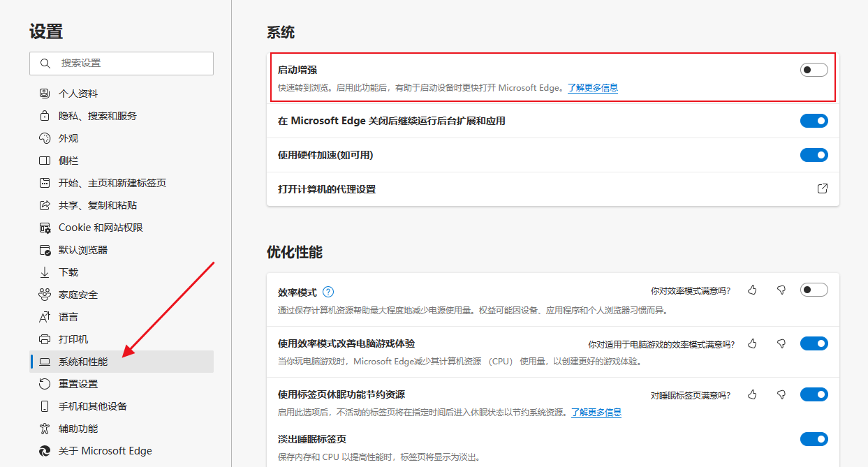
Task: Click the 下载 download arrow icon
Action: click(45, 272)
